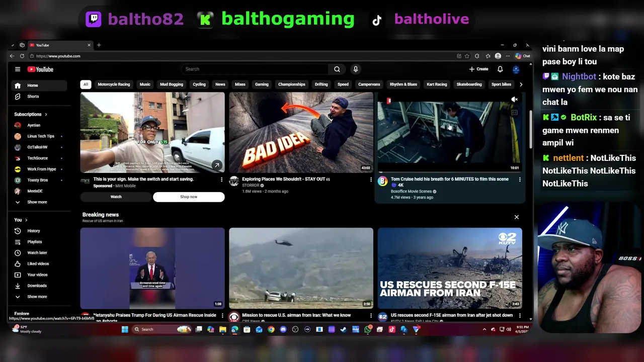Open the YouTube hamburger guide menu
Viewport: 644px width, 362px height.
click(x=18, y=69)
